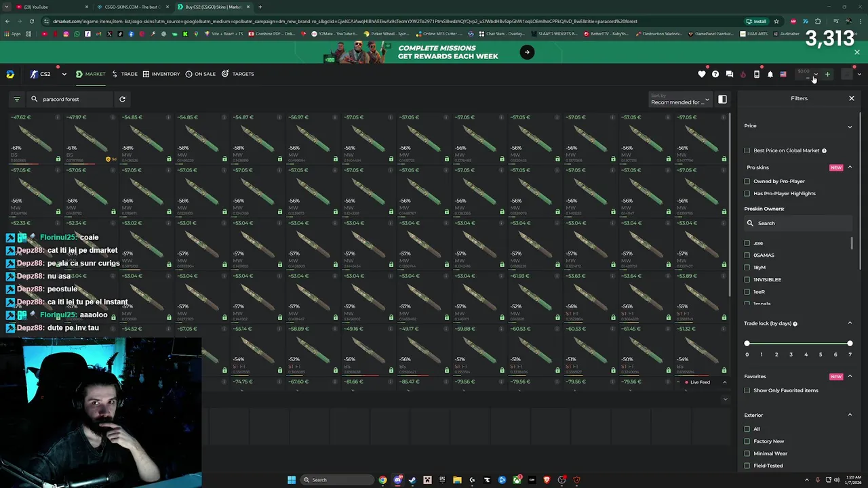The height and width of the screenshot is (488, 868).
Task: Go to the Market tab
Action: [91, 74]
